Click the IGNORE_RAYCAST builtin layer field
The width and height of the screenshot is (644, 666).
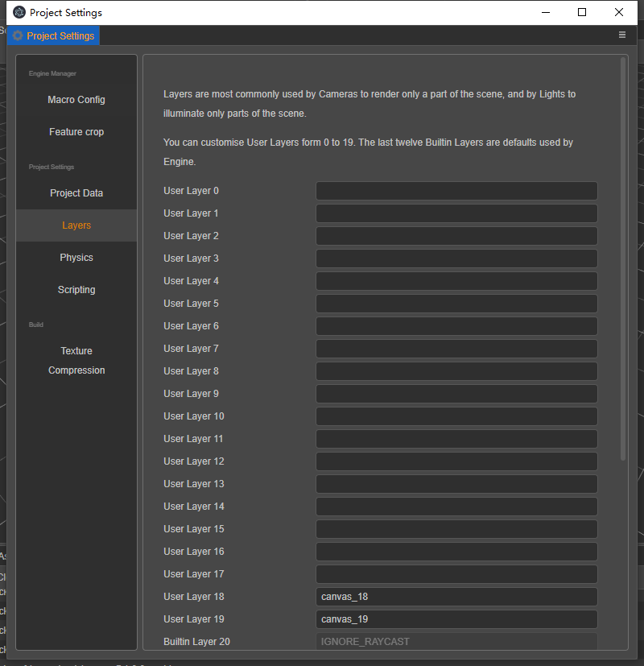456,642
